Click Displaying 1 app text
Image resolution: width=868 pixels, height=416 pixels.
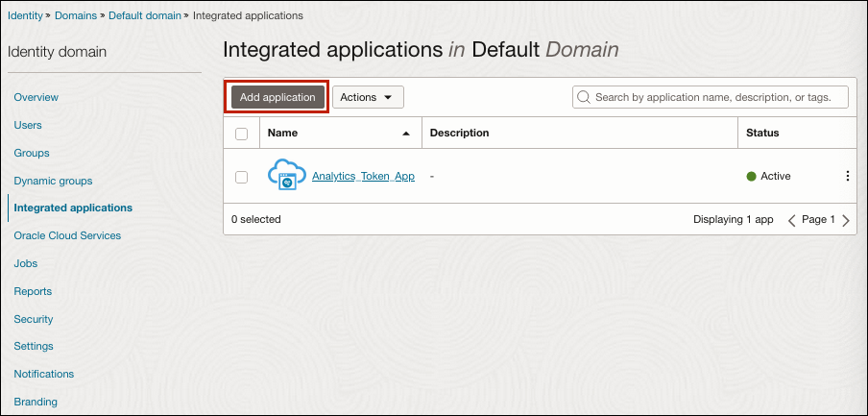[x=733, y=219]
